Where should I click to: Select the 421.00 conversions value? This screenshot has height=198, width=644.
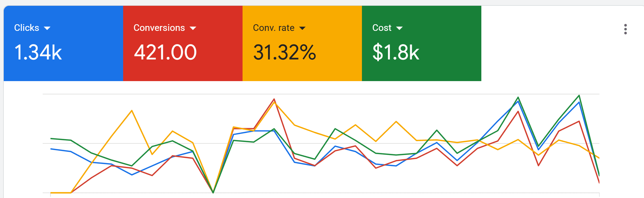pos(165,52)
